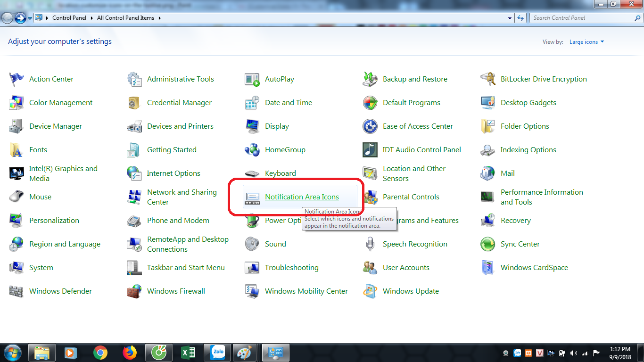This screenshot has width=644, height=362.
Task: Open Display settings via the monitor icon
Action: 252,126
